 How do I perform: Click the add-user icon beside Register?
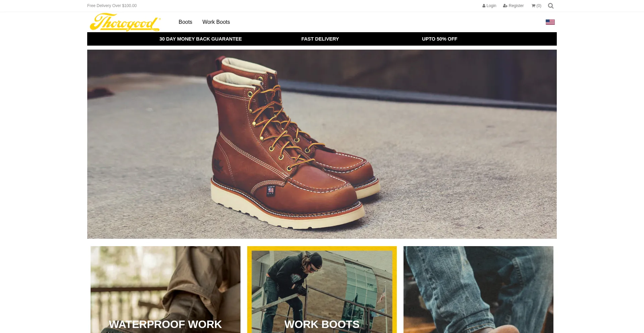click(x=505, y=6)
